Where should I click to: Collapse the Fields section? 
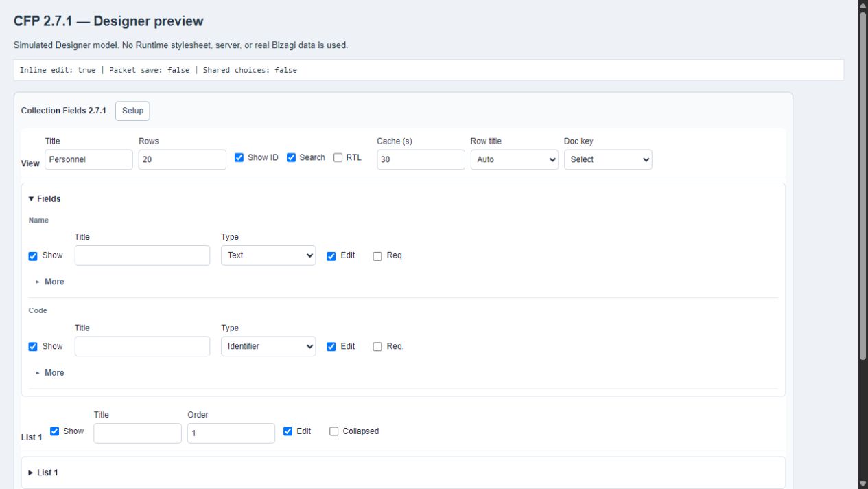pyautogui.click(x=45, y=199)
